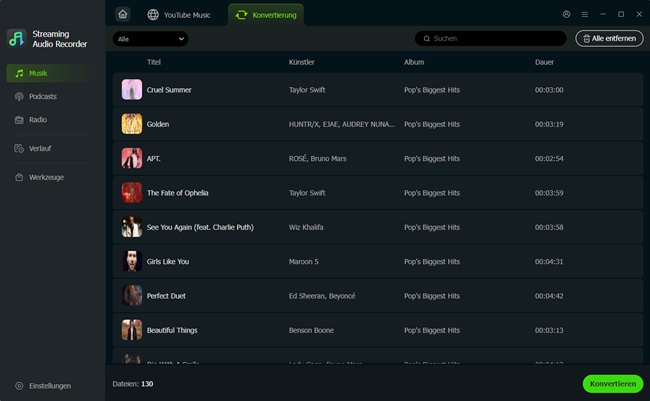Click the Künstler column header
This screenshot has width=650, height=401.
tap(302, 62)
